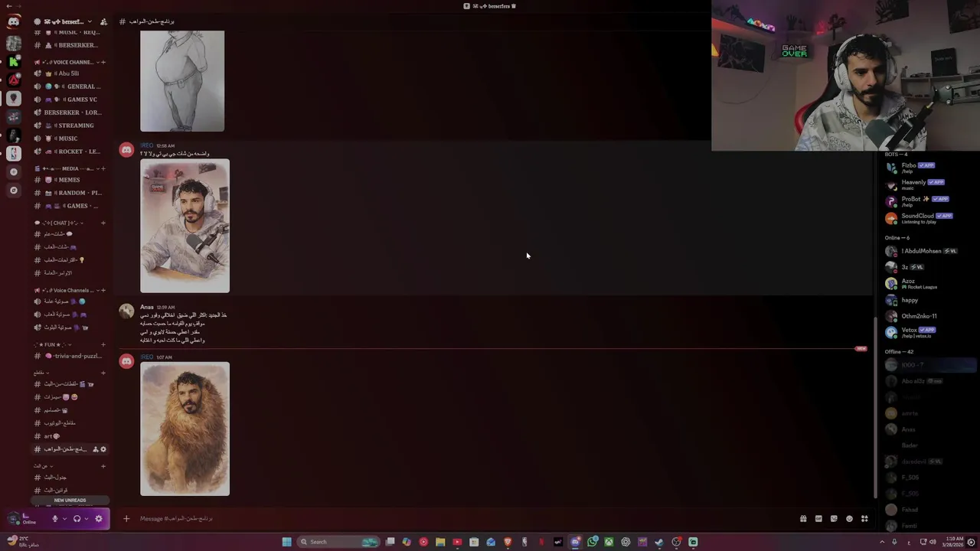980x551 pixels.
Task: Open Discord icon in taskbar
Action: coord(575,542)
